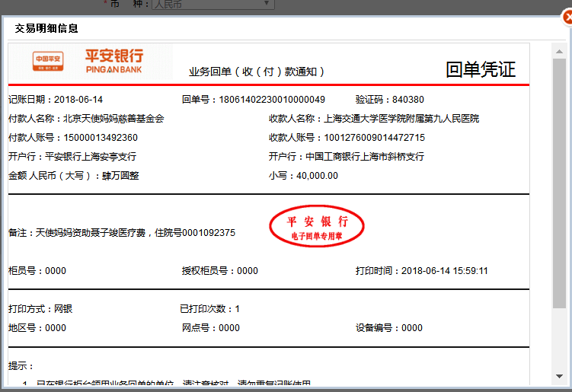Click the 柜员号 0000 field
The width and height of the screenshot is (572, 392).
[37, 271]
